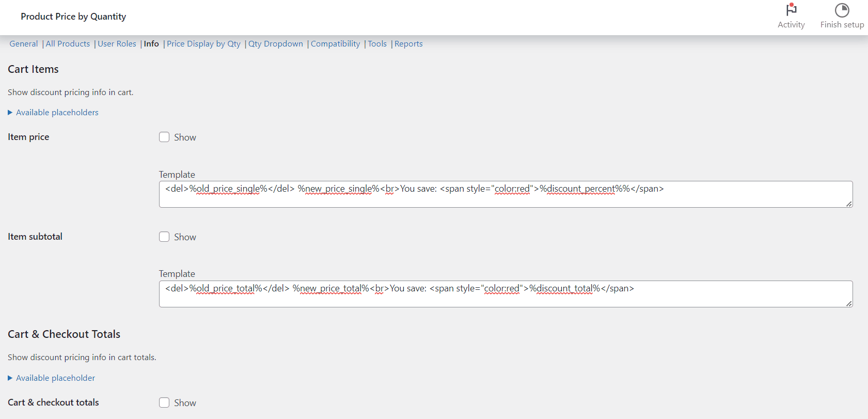Click the Cart & checkout totals label
This screenshot has height=419, width=868.
53,402
